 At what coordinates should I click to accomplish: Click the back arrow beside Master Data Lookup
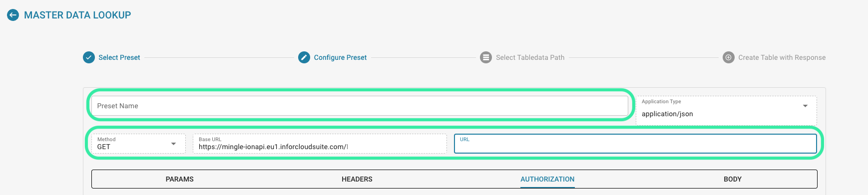(x=13, y=15)
